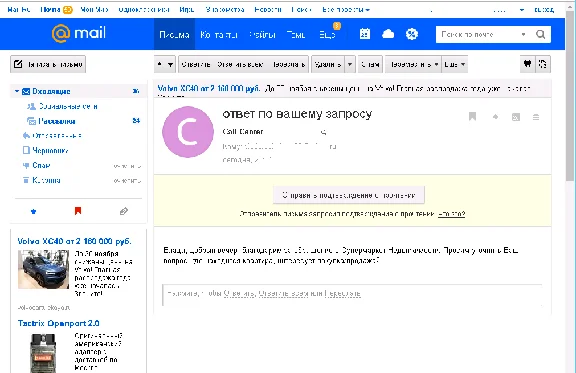Click the Ответить link in the quick reply box
The width and height of the screenshot is (576, 373).
click(239, 293)
